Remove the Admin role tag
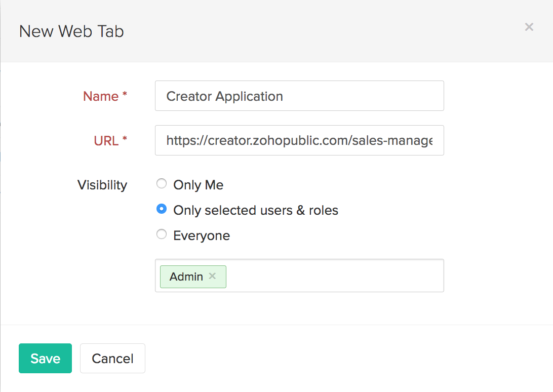553x392 pixels. pos(213,276)
